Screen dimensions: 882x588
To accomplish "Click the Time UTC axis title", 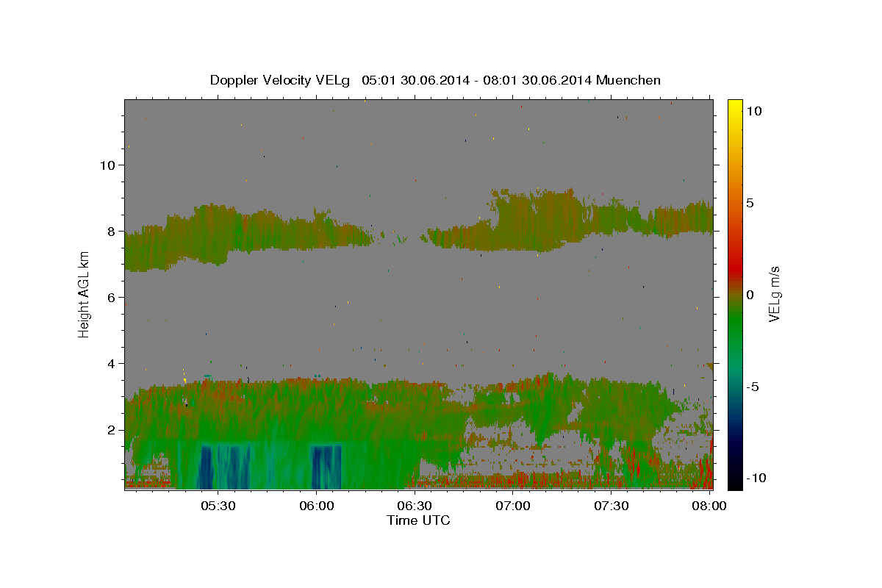I will click(x=418, y=520).
